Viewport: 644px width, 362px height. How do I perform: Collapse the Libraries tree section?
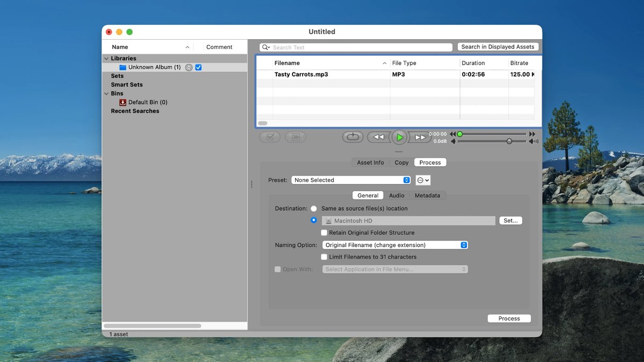click(106, 58)
